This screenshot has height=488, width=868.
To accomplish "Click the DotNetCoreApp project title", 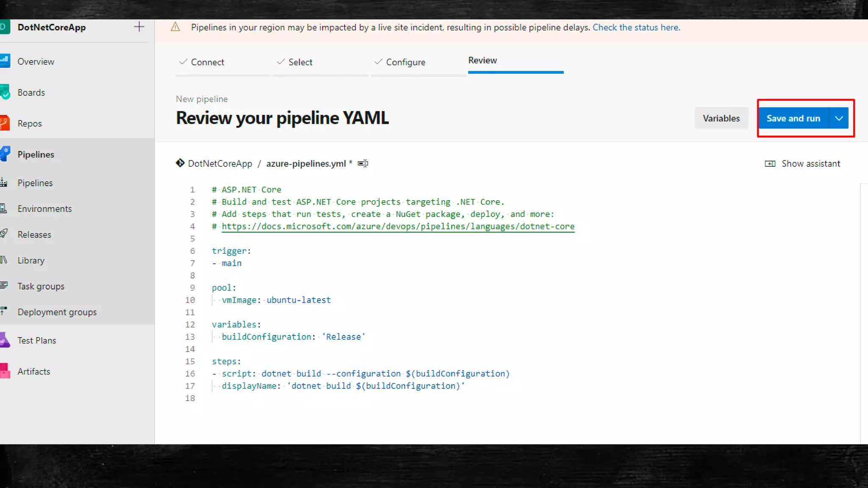I will [x=52, y=27].
